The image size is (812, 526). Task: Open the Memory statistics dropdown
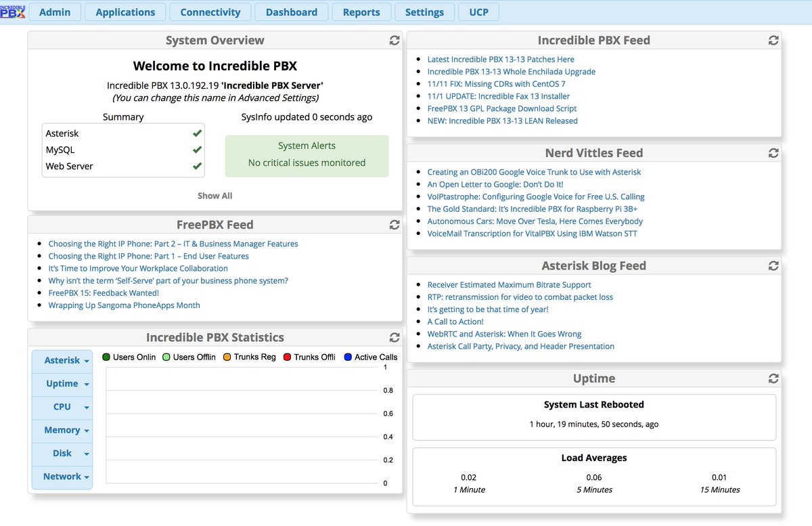62,430
